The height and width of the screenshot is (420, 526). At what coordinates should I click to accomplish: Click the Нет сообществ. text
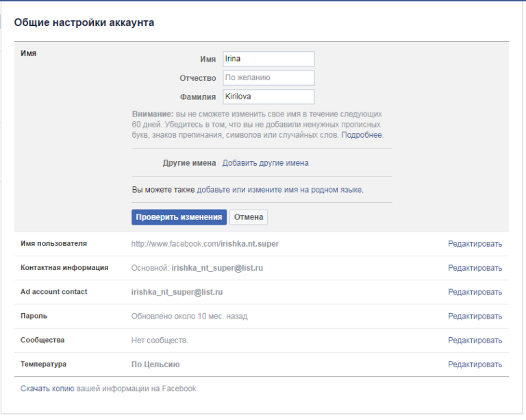[x=160, y=341]
